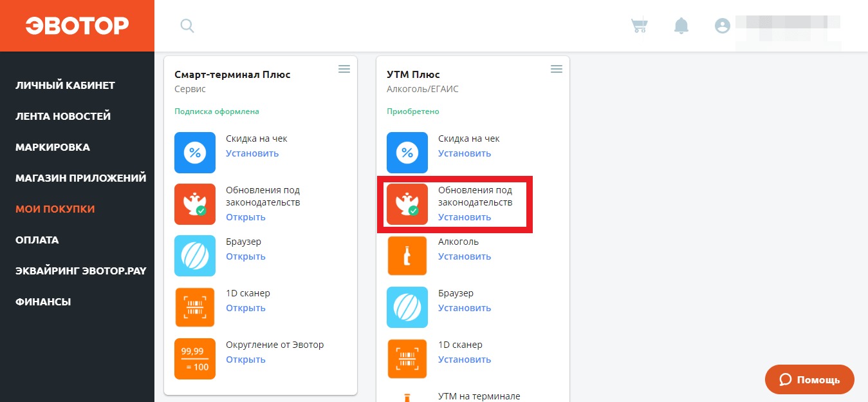Click 1D сканер icon in УТМ Плюс card
This screenshot has height=402, width=868.
407,359
